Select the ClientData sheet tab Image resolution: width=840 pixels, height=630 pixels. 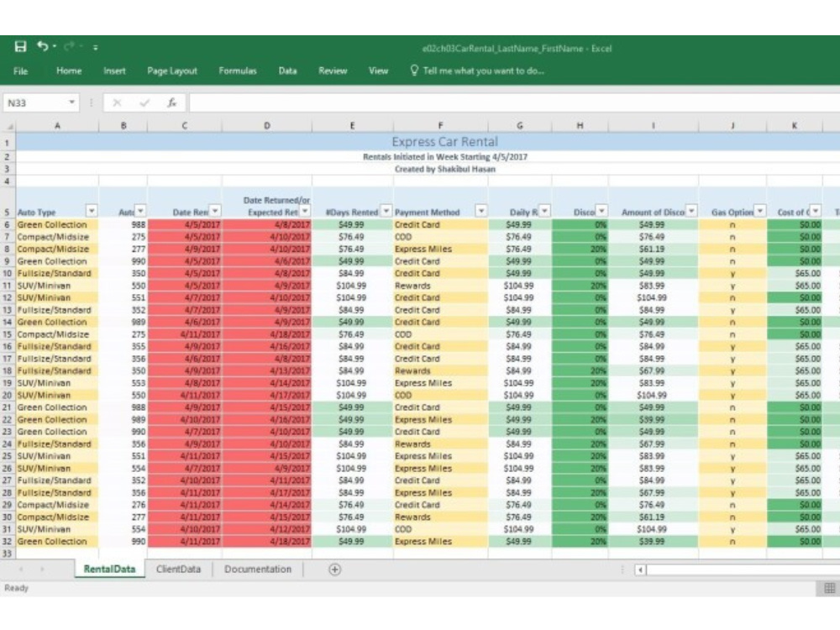pyautogui.click(x=178, y=569)
